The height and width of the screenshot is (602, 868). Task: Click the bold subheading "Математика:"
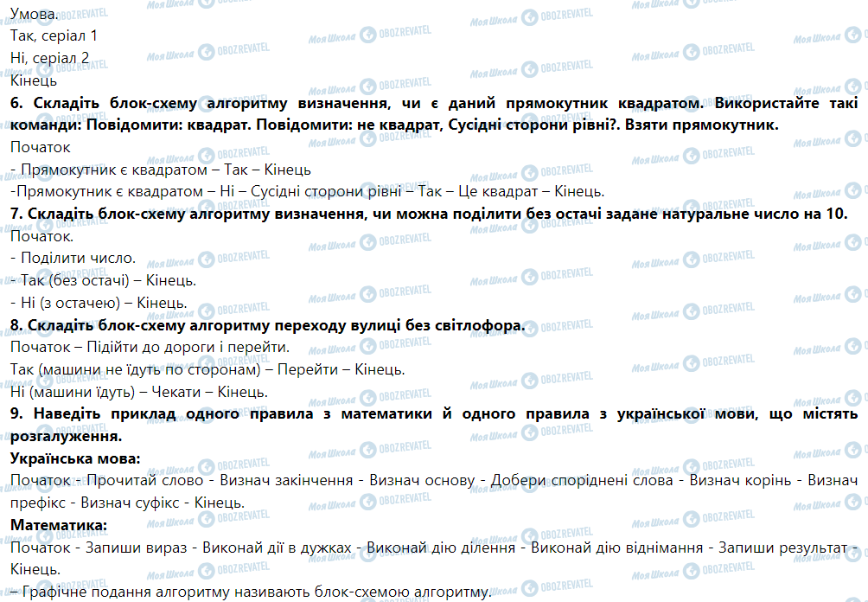[59, 525]
